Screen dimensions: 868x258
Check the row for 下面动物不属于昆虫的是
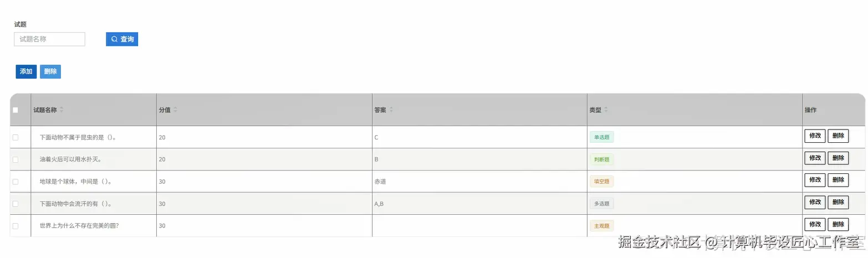click(x=16, y=137)
